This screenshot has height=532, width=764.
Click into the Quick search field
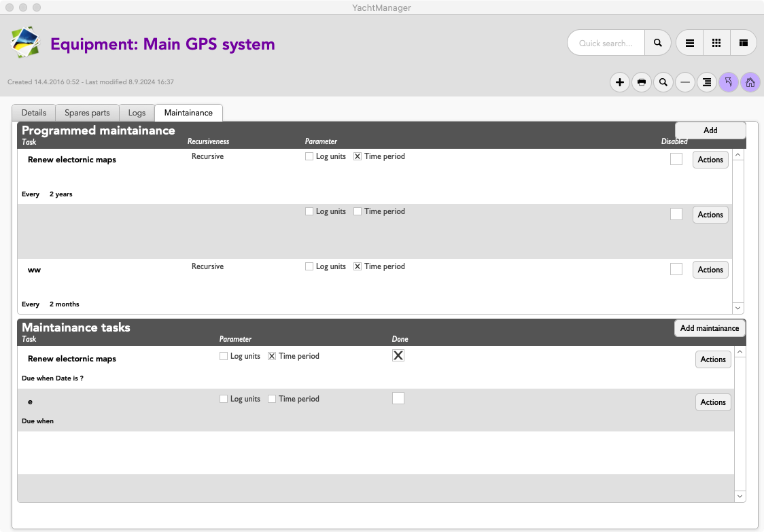[605, 43]
